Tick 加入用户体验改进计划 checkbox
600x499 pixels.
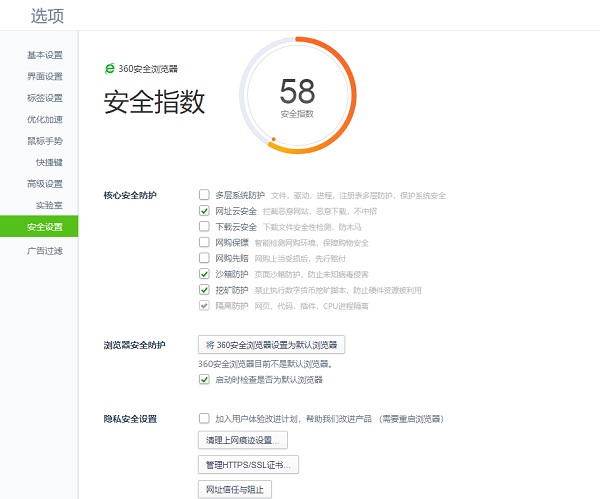click(204, 418)
